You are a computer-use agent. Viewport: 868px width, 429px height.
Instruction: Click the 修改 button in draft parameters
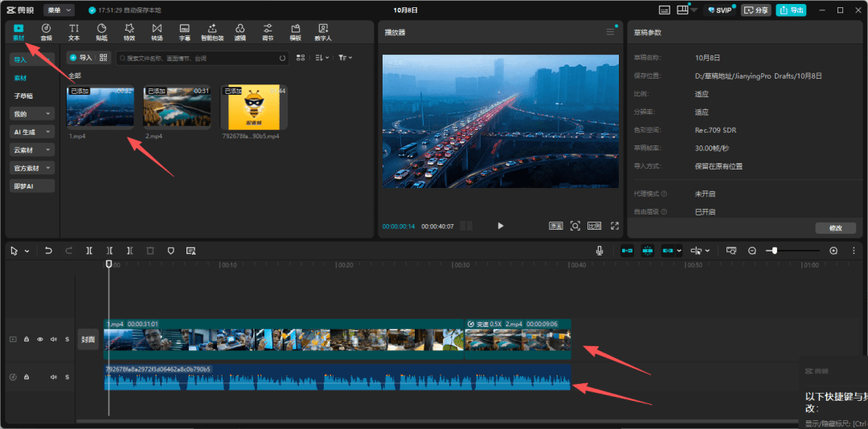click(835, 228)
